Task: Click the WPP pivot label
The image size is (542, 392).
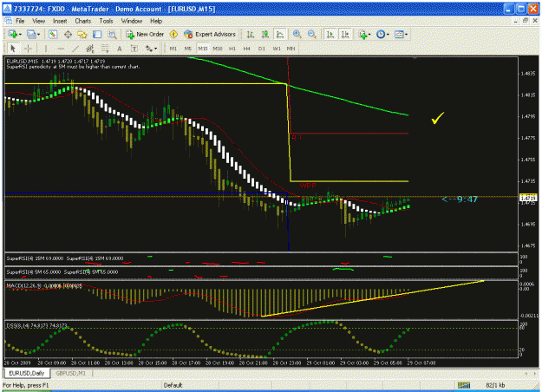Action: point(308,186)
